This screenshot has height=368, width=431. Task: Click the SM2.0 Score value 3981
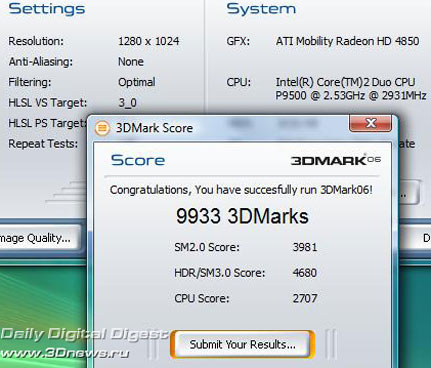(305, 247)
